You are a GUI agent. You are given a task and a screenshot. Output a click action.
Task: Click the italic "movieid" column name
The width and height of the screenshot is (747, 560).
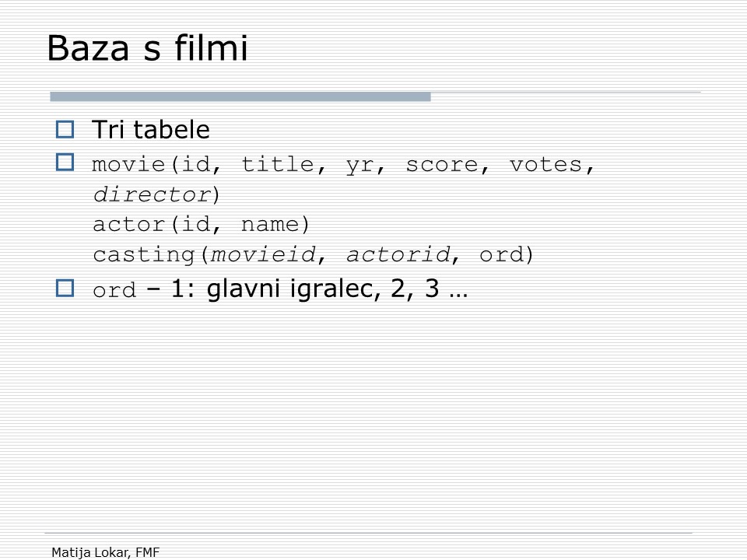tap(264, 254)
